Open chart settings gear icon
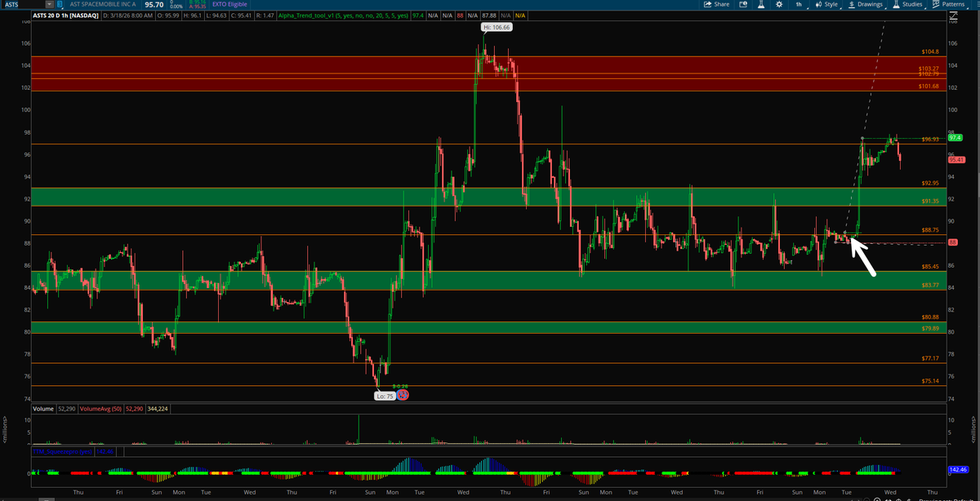This screenshot has height=501, width=980. click(778, 4)
